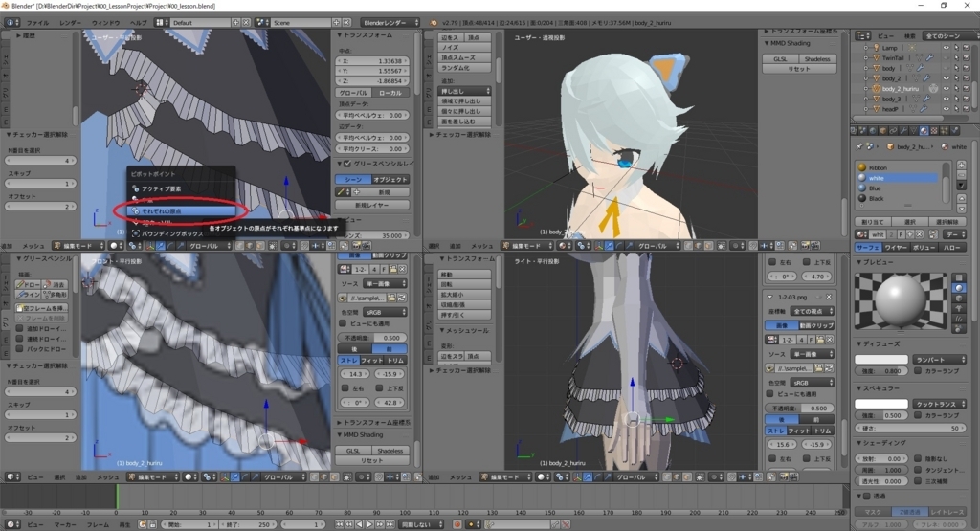
Task: Move material slot down arrow icon
Action: click(x=961, y=209)
